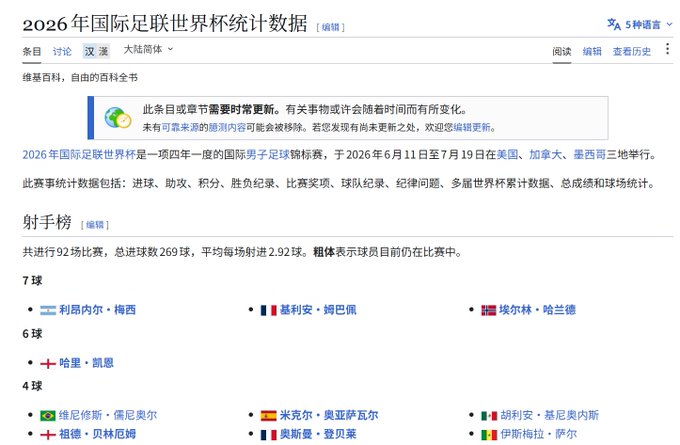Click the 编辑更新 link in notice
The image size is (680, 445).
(x=472, y=127)
